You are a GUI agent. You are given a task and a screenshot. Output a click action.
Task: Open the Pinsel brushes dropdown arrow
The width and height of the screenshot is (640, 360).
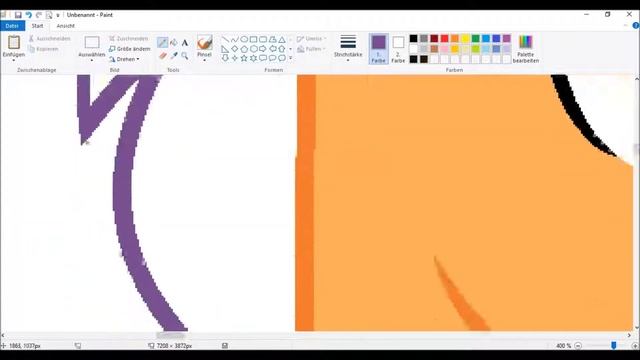[204, 60]
